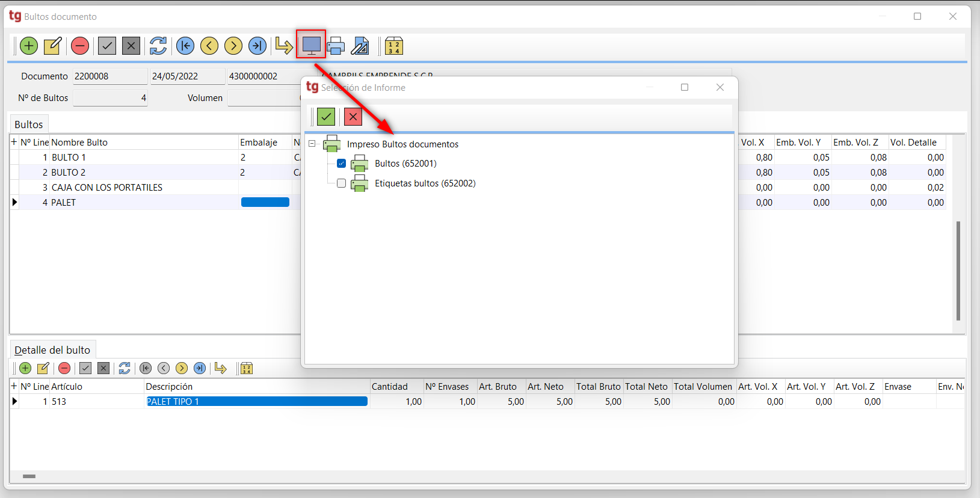Click the yellow jump arrow icon in main toolbar
The image size is (980, 498).
(283, 46)
